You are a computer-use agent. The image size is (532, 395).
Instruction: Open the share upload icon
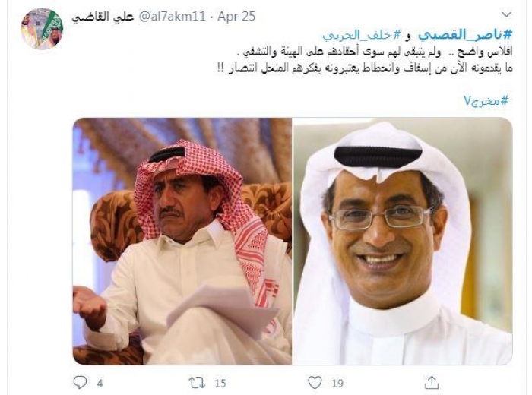pos(432,382)
